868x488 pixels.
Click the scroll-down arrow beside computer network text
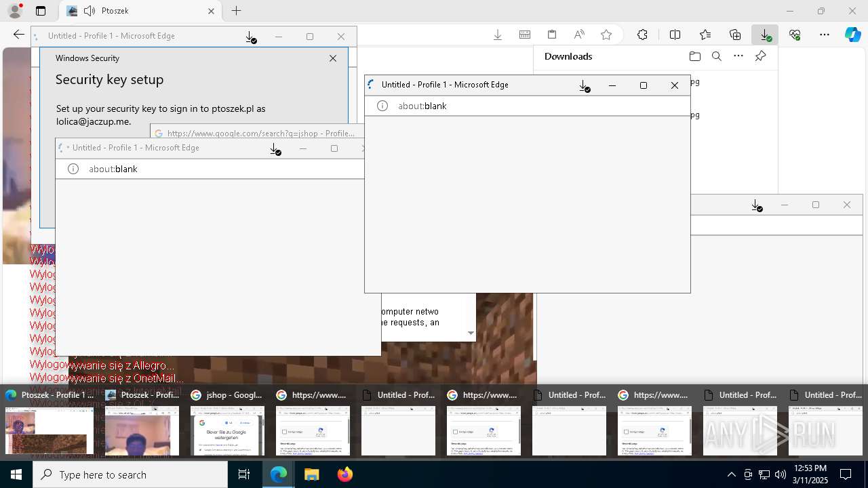click(471, 333)
